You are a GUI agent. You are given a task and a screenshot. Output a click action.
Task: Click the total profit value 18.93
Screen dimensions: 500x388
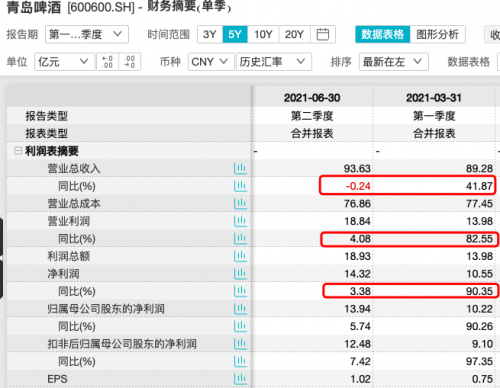tap(357, 256)
